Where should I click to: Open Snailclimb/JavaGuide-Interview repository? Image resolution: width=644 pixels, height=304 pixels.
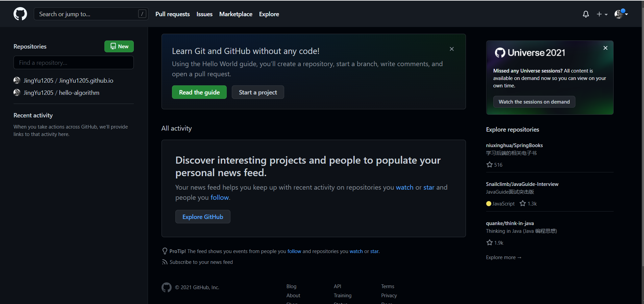click(x=522, y=184)
